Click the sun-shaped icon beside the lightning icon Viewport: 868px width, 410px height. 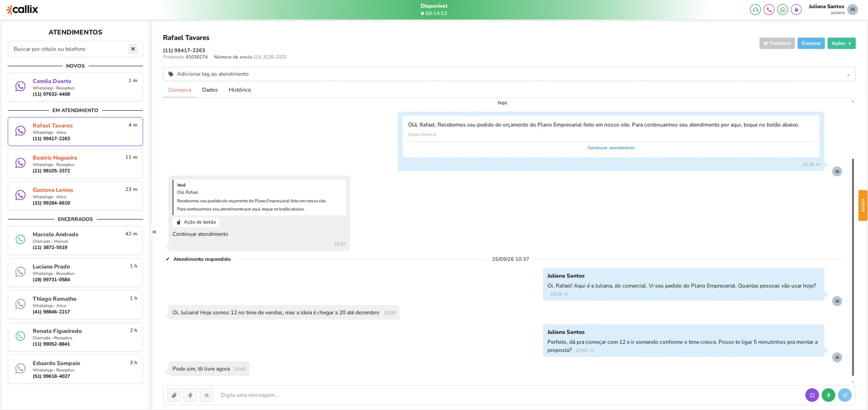(x=207, y=395)
